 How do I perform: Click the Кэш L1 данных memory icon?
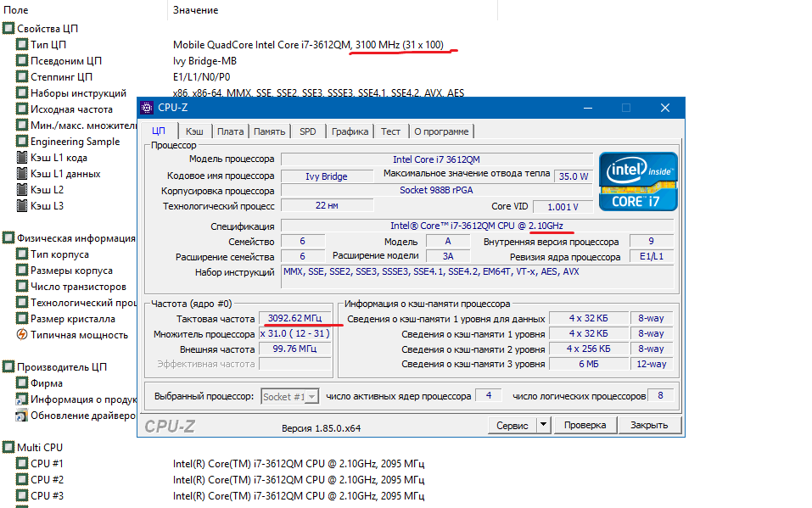[22, 173]
